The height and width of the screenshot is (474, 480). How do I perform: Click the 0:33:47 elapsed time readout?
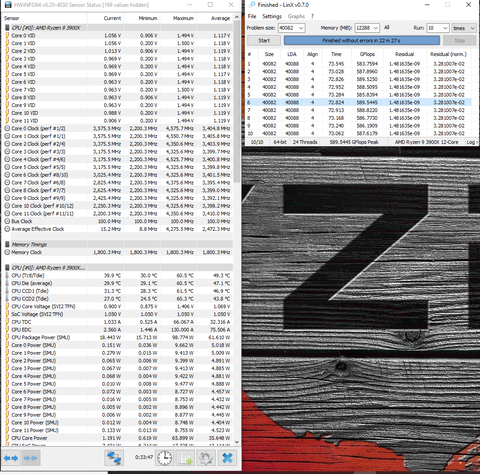click(x=144, y=457)
